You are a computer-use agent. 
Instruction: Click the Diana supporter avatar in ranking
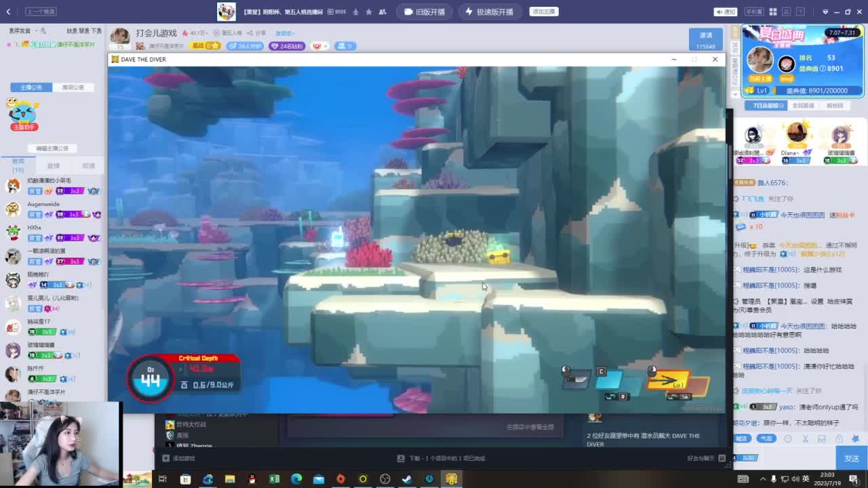pos(796,134)
